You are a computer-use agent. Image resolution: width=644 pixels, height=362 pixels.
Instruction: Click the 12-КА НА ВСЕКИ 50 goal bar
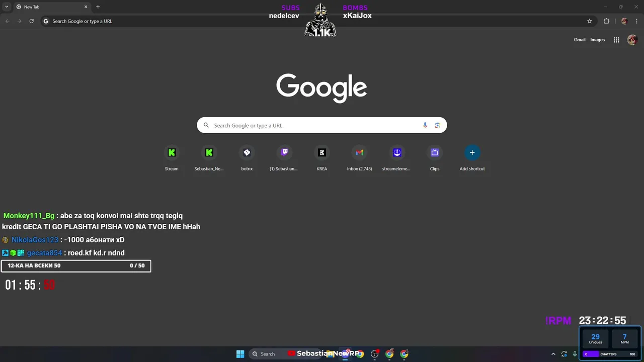tap(76, 265)
